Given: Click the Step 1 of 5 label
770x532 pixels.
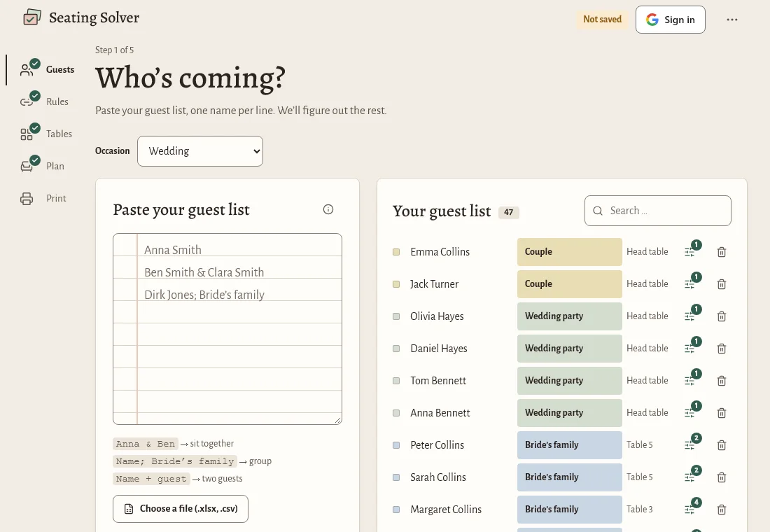Looking at the screenshot, I should tap(114, 50).
